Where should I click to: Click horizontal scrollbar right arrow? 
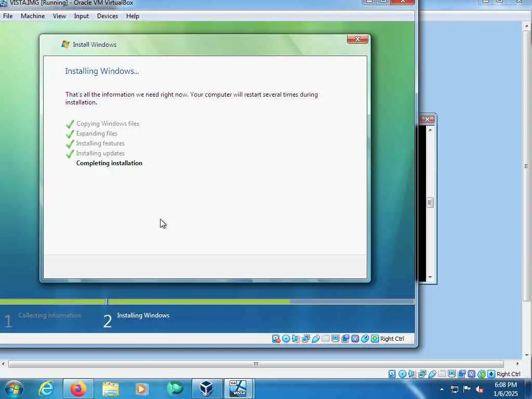tap(517, 364)
